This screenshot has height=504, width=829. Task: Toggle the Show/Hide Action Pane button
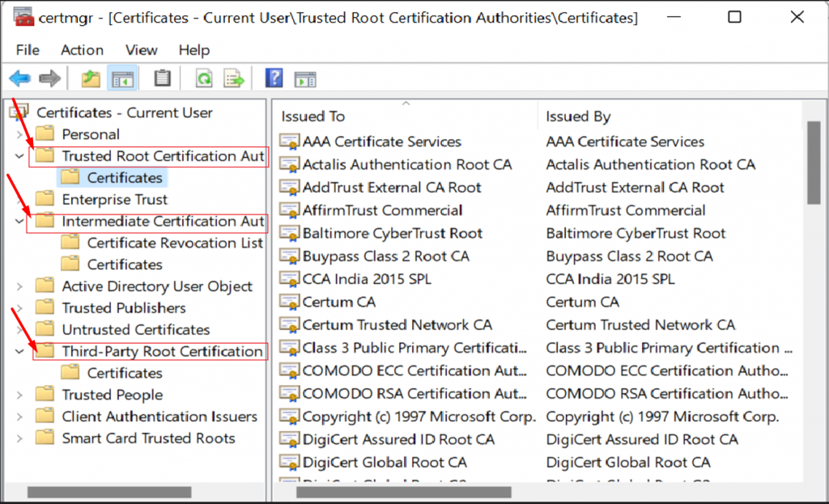305,78
